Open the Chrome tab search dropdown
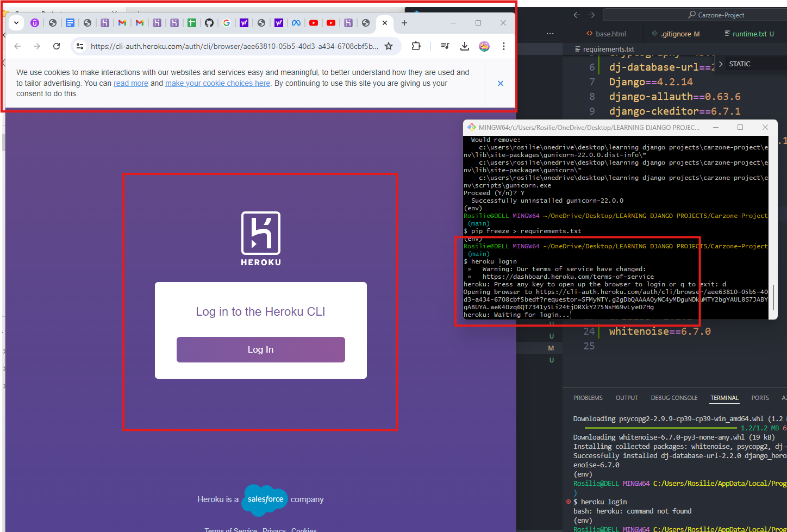This screenshot has height=532, width=787. coord(16,23)
